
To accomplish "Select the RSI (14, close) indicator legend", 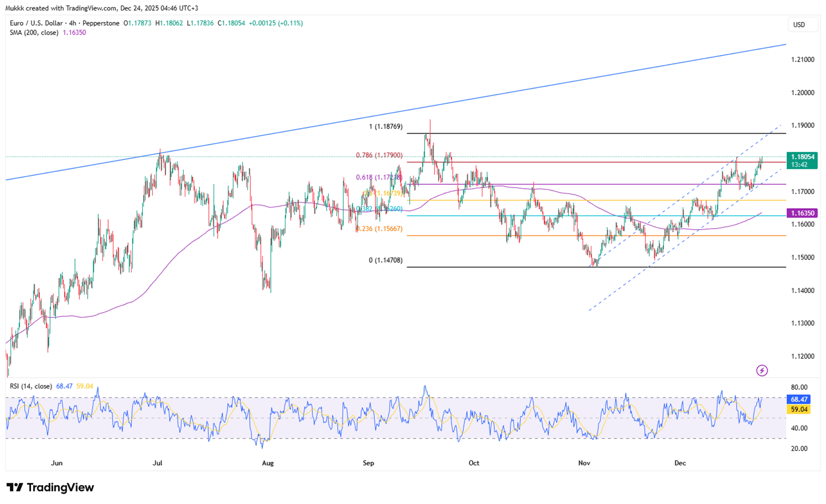I will tap(31, 387).
